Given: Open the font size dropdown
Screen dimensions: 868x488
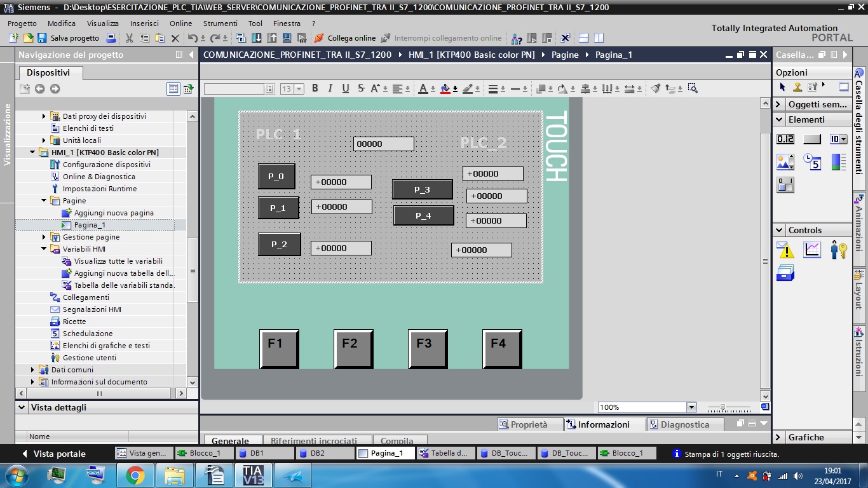Looking at the screenshot, I should 299,89.
